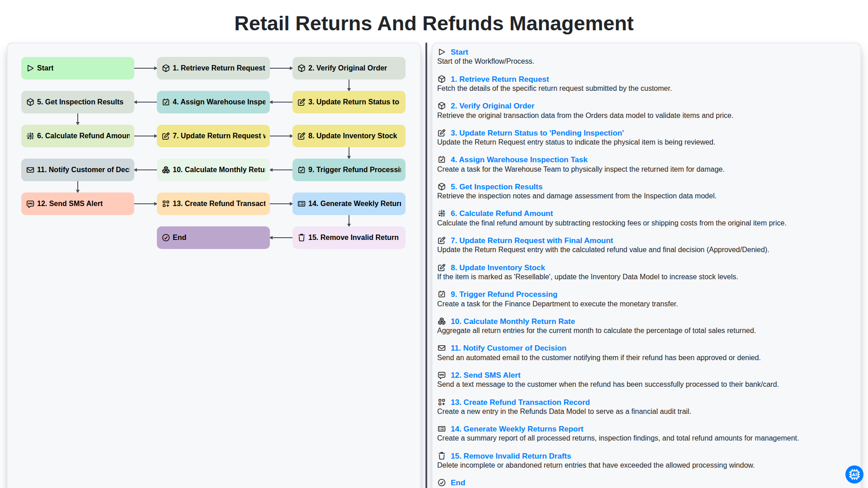Click the edit pencil icon in node 3 Update Return Status
This screenshot has width=868, height=488.
tap(302, 102)
